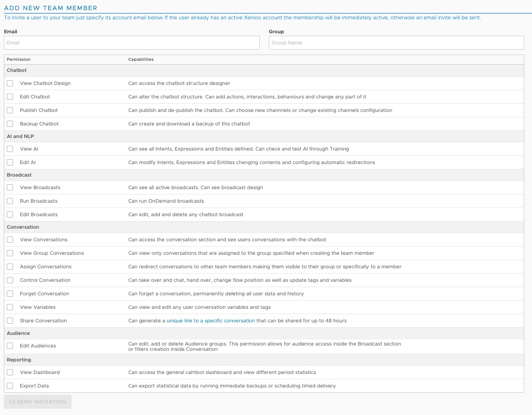The height and width of the screenshot is (415, 532).
Task: Toggle the Backup Chatbot checkbox
Action: pyautogui.click(x=10, y=124)
